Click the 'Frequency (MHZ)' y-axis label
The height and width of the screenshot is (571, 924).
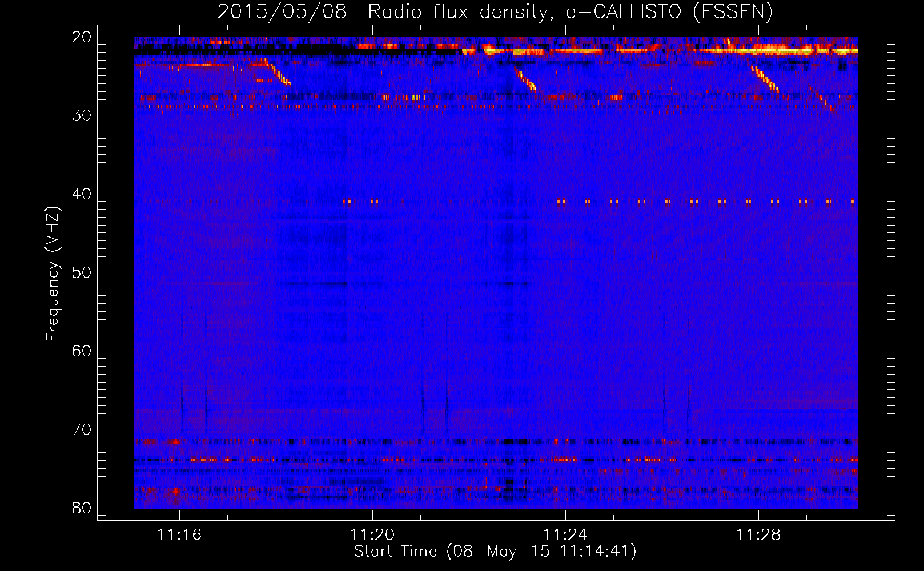[53, 275]
